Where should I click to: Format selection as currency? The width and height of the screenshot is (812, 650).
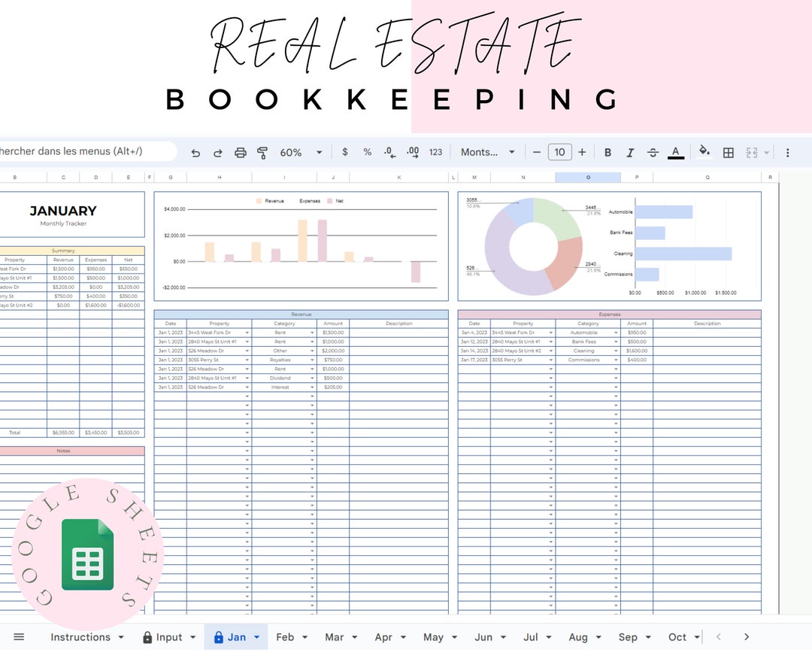point(344,152)
